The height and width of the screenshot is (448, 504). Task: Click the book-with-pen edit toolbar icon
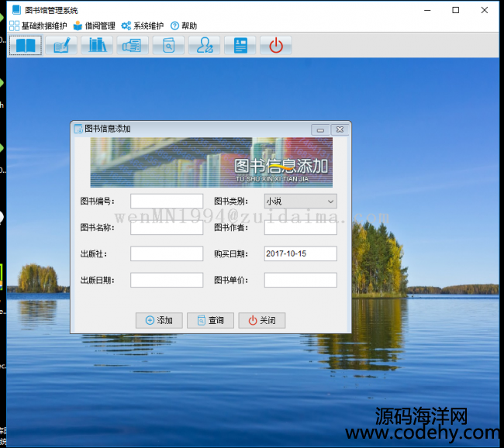(x=61, y=45)
